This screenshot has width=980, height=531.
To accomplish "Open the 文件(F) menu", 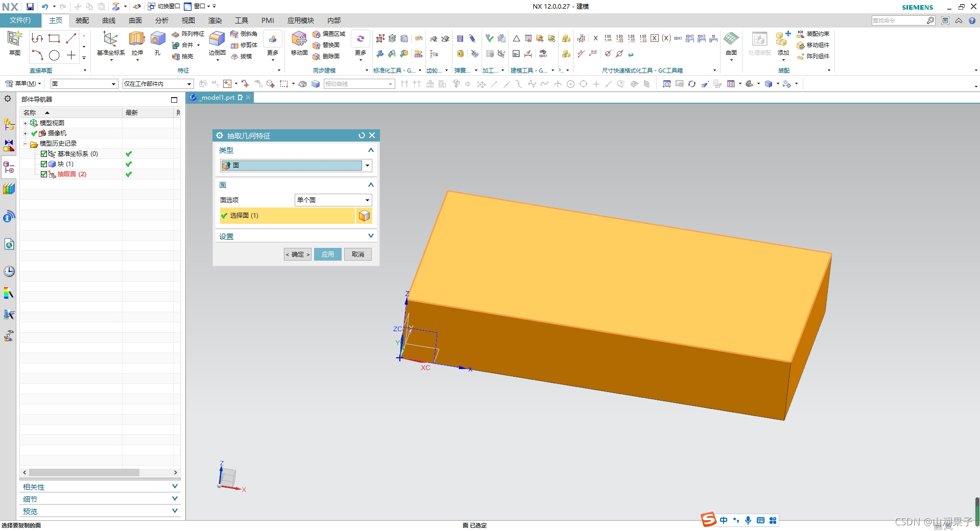I will [x=20, y=20].
